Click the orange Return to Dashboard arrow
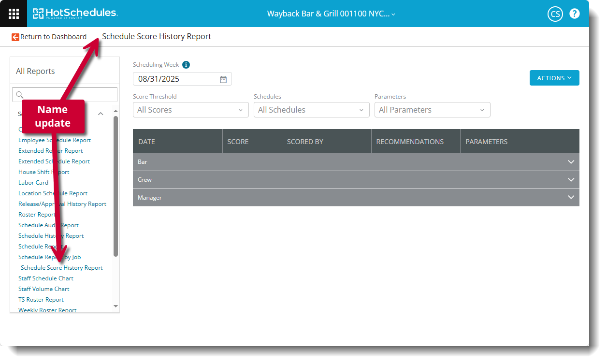Screen dimensions: 607x364 pos(15,37)
